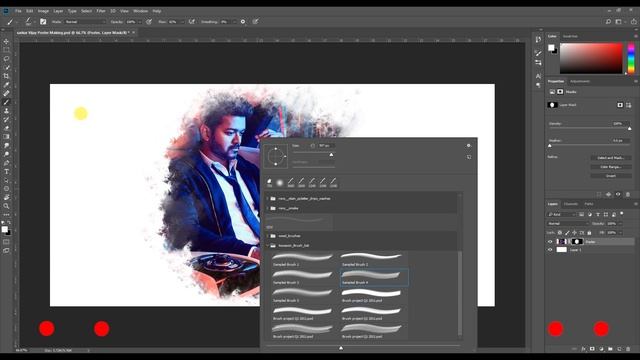Delete mask trash icon in Properties panel
This screenshot has height=360, width=640.
[628, 195]
